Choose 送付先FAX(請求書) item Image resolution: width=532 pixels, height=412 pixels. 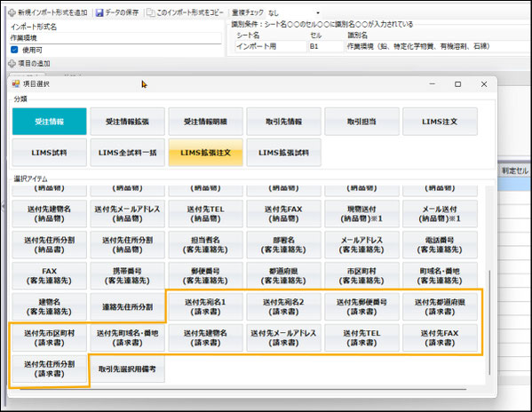(x=440, y=337)
